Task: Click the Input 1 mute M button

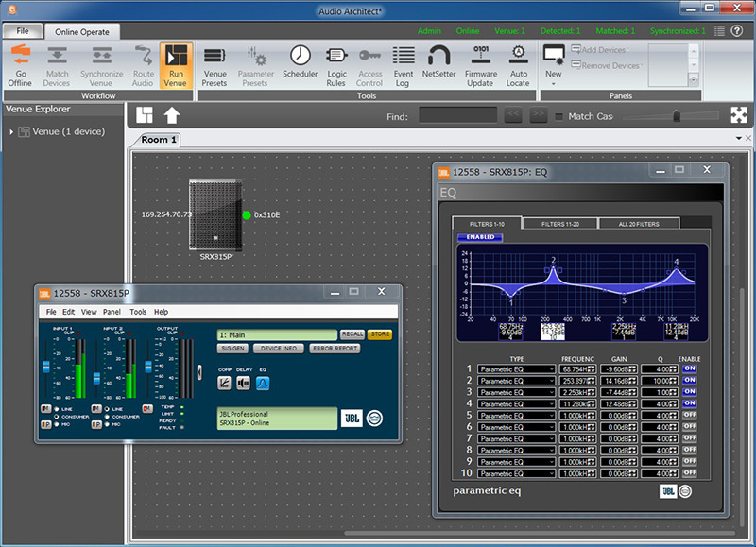Action: (45, 409)
